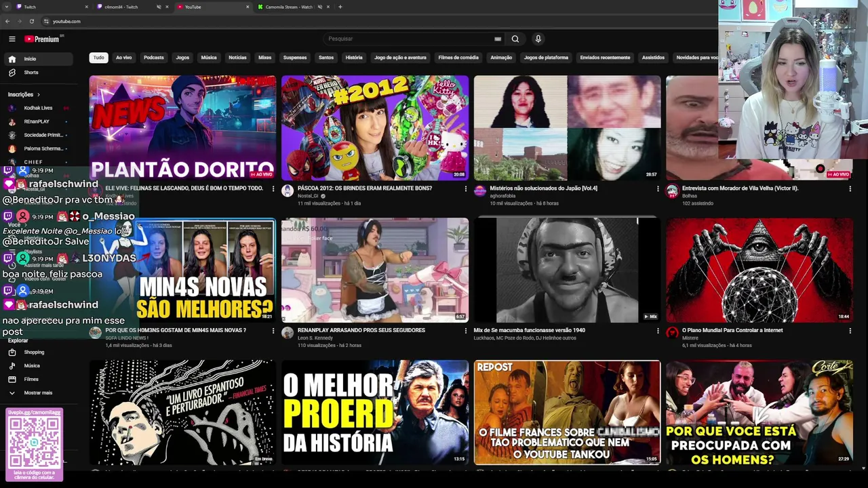Click the browser forward arrow
Viewport: 868px width, 488px height.
tap(20, 21)
